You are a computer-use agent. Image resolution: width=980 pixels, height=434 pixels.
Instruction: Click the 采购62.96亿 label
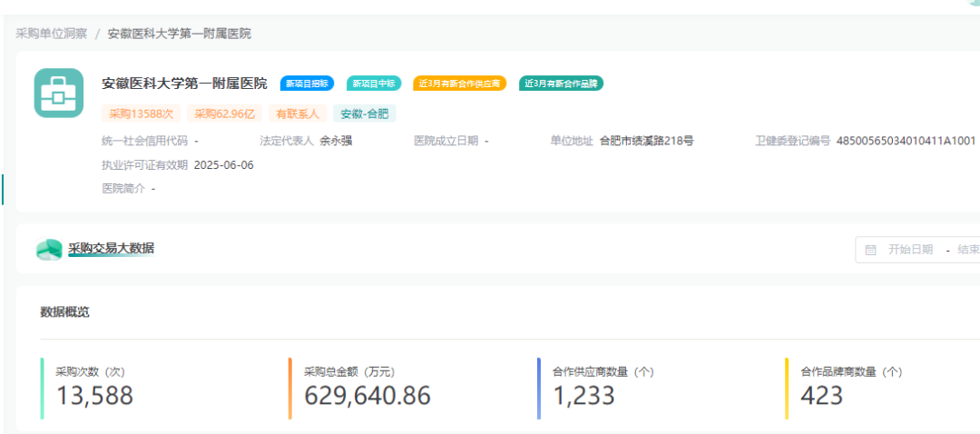tap(224, 113)
